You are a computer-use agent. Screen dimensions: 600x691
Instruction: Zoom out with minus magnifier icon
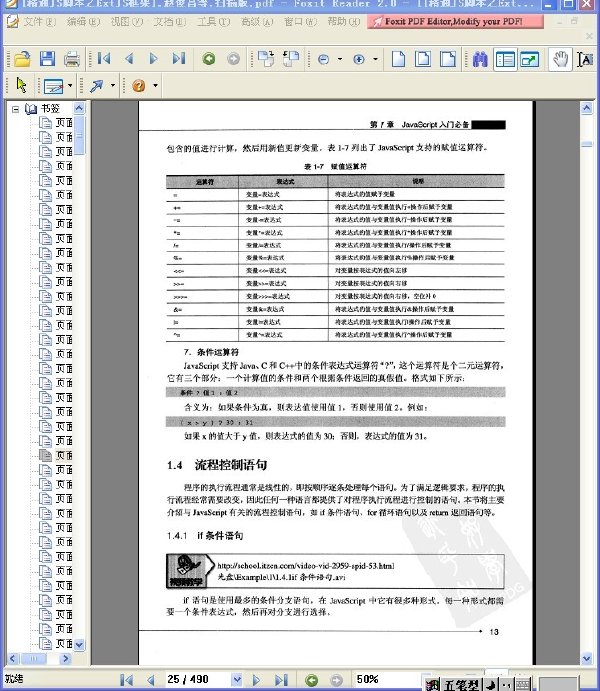point(323,59)
